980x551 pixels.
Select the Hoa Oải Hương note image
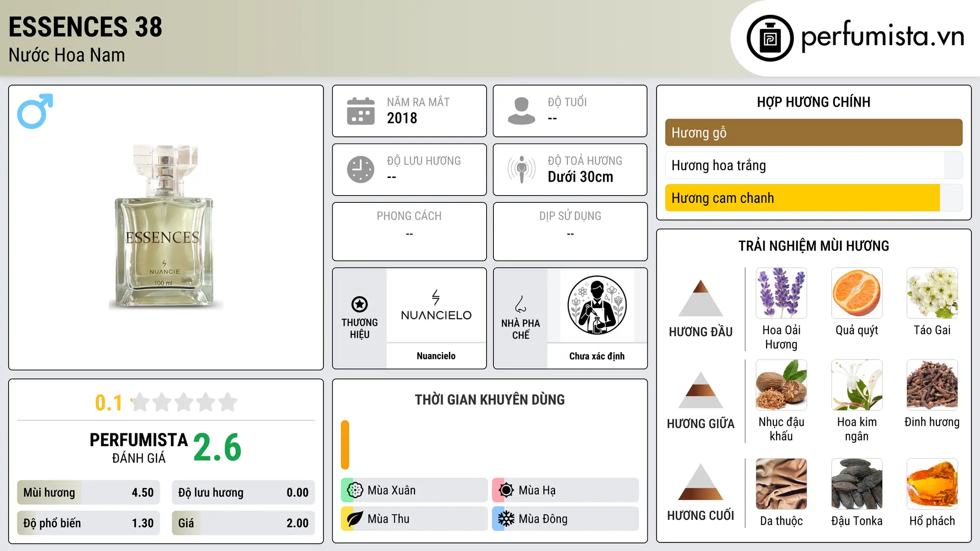click(781, 293)
